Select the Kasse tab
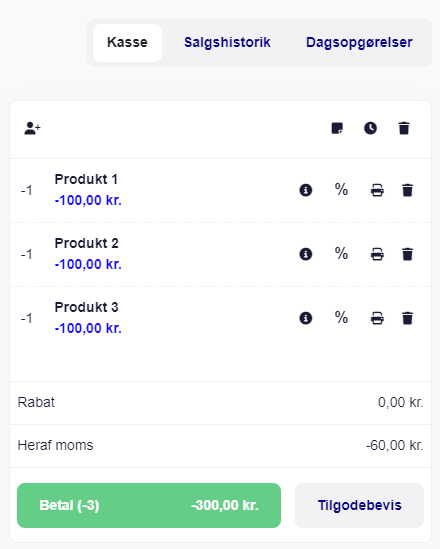 pos(127,43)
